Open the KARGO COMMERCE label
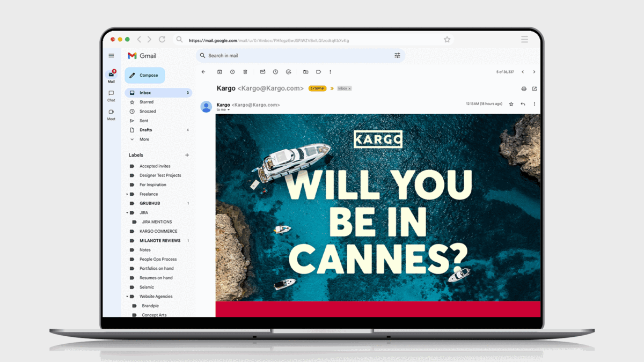The height and width of the screenshot is (362, 644). (x=158, y=231)
